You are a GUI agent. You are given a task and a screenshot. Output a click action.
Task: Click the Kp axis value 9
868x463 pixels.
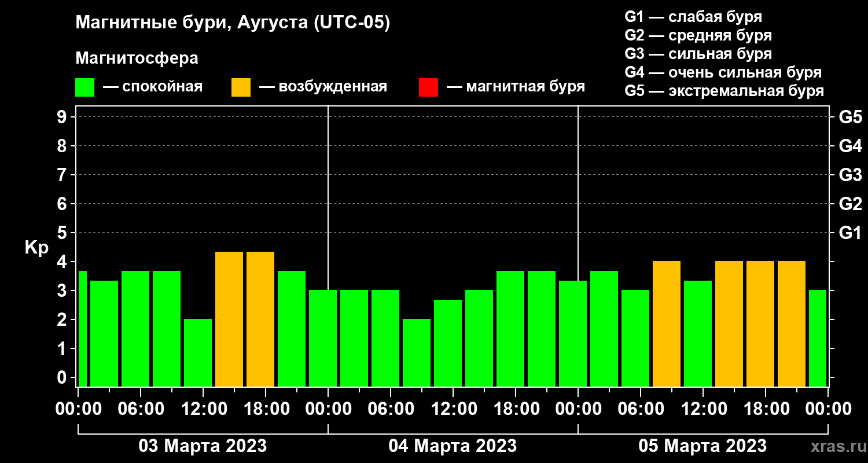pyautogui.click(x=63, y=117)
